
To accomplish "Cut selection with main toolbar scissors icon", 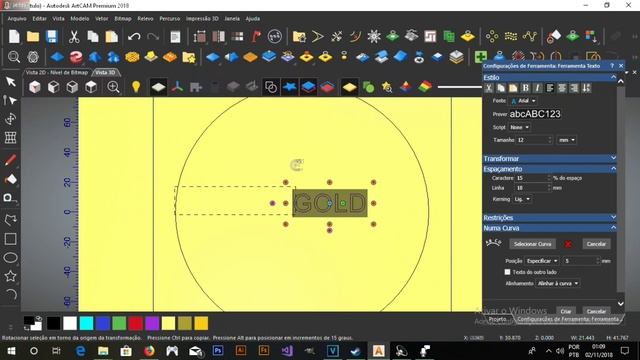I will click(x=74, y=37).
